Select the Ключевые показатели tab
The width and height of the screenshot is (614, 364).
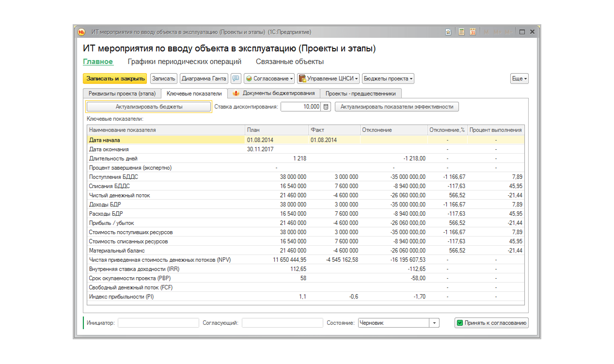pos(194,94)
